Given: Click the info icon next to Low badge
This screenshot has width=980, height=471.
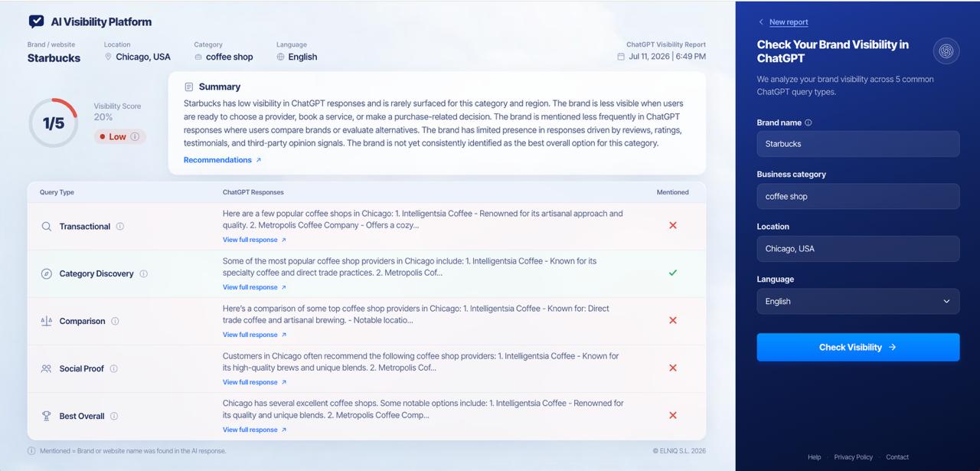Looking at the screenshot, I should click(x=135, y=136).
